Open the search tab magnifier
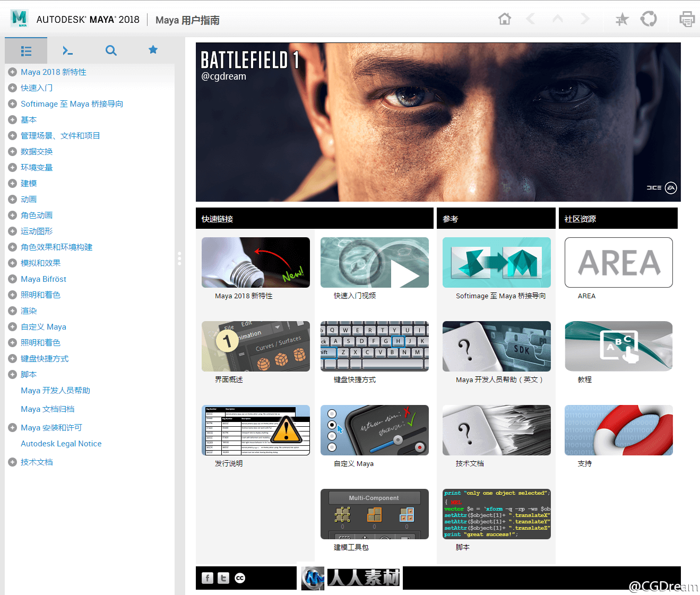Screen dimensions: 700x595 click(111, 51)
